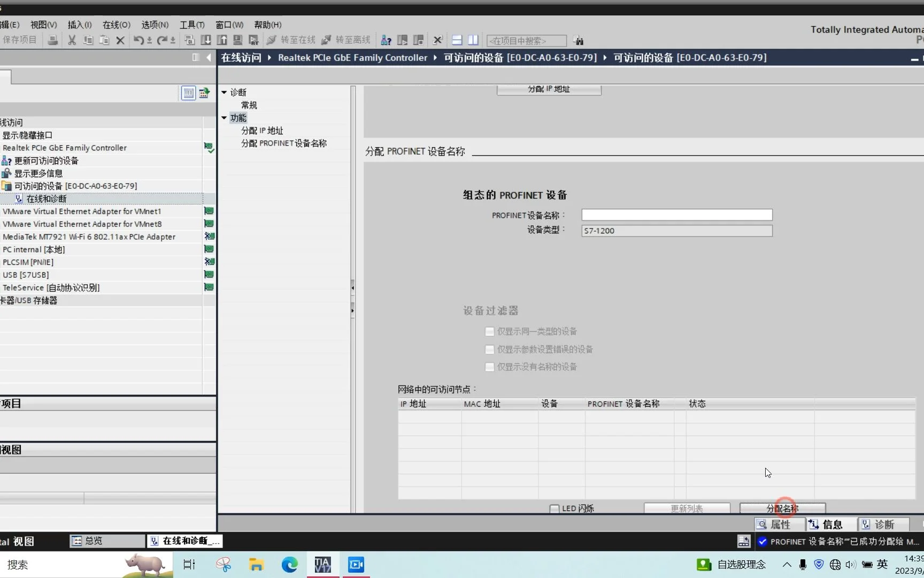Click the cut scissors icon
The width and height of the screenshot is (924, 578).
[72, 40]
